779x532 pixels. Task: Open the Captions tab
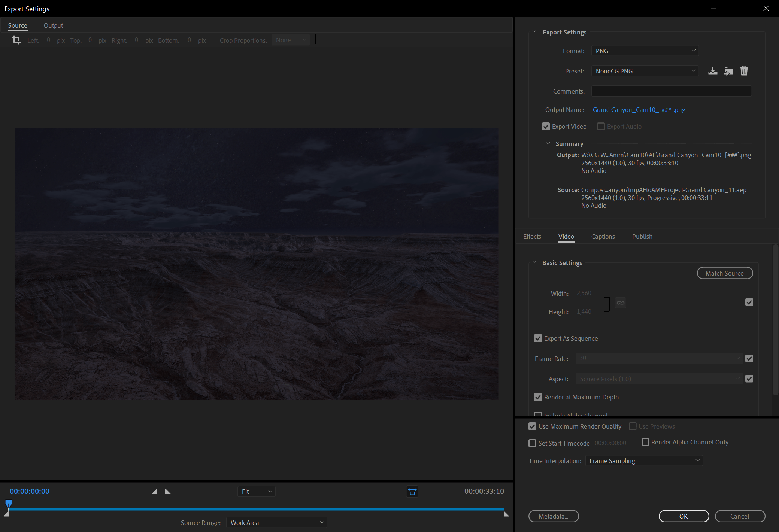tap(603, 236)
